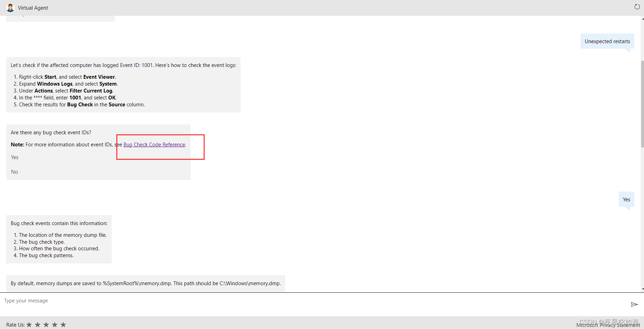Rate the chat one star
644x329 pixels.
point(29,325)
